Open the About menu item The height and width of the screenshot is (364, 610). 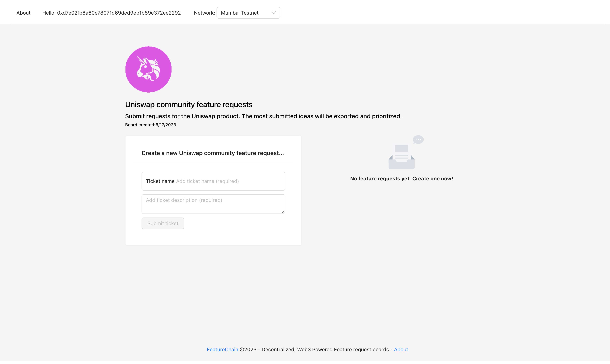click(x=23, y=13)
